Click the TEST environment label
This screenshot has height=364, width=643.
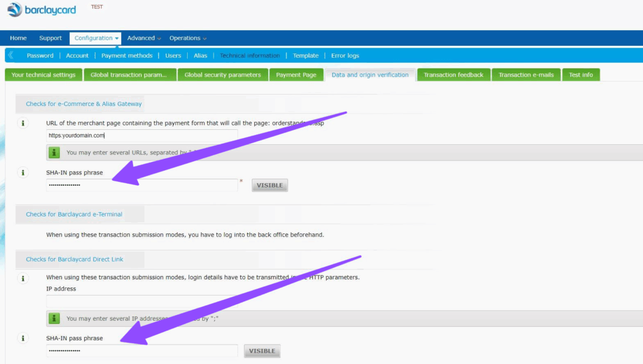[97, 7]
